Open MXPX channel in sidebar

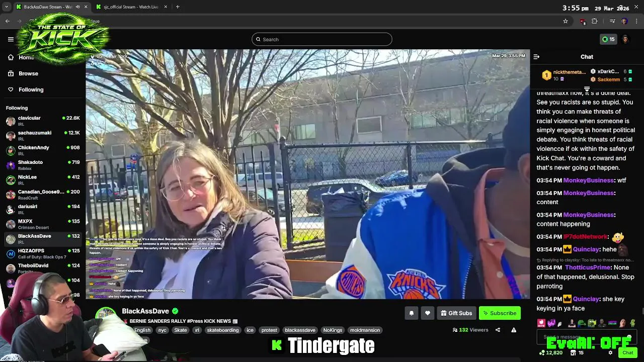43,224
